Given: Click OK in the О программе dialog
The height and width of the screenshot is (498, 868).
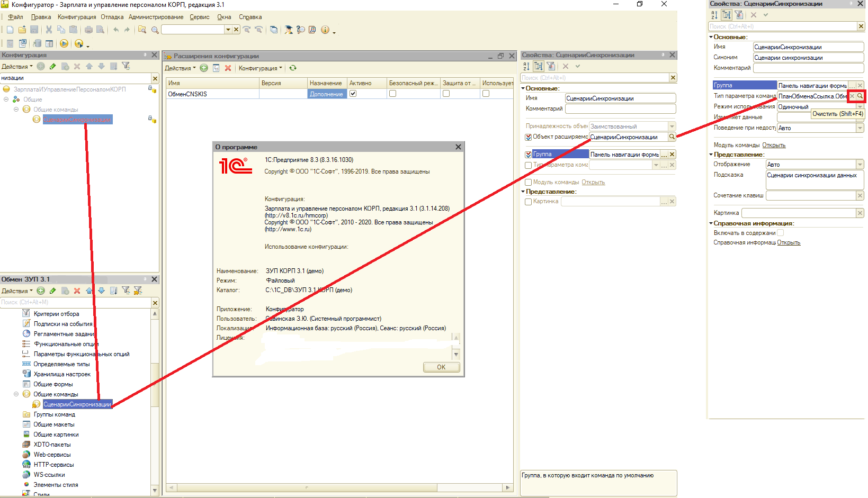Looking at the screenshot, I should (x=441, y=367).
